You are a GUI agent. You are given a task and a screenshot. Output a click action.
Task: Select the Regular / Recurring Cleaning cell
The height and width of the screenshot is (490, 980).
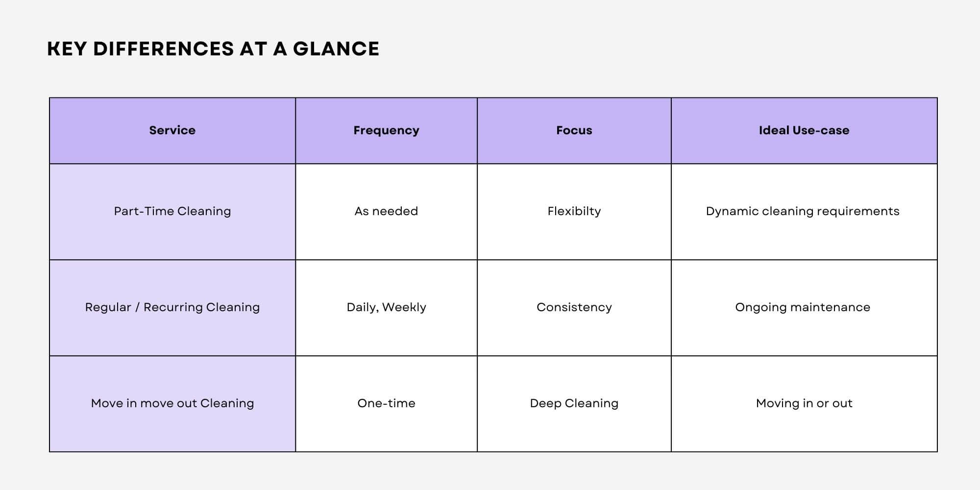tap(172, 307)
